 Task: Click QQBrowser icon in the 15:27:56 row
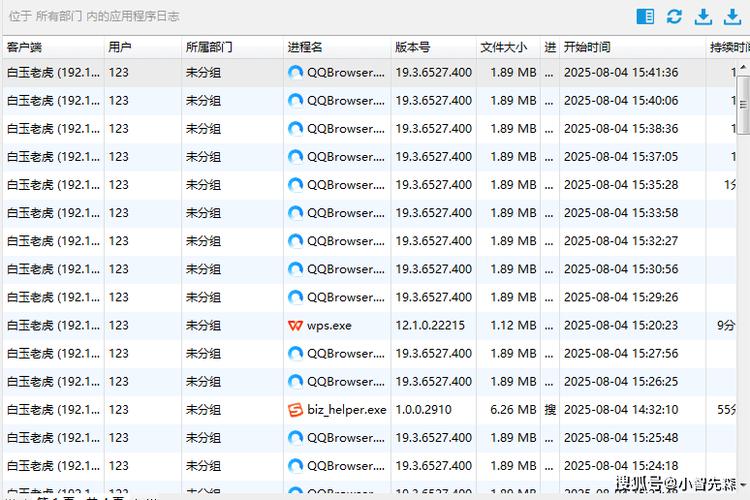point(295,353)
